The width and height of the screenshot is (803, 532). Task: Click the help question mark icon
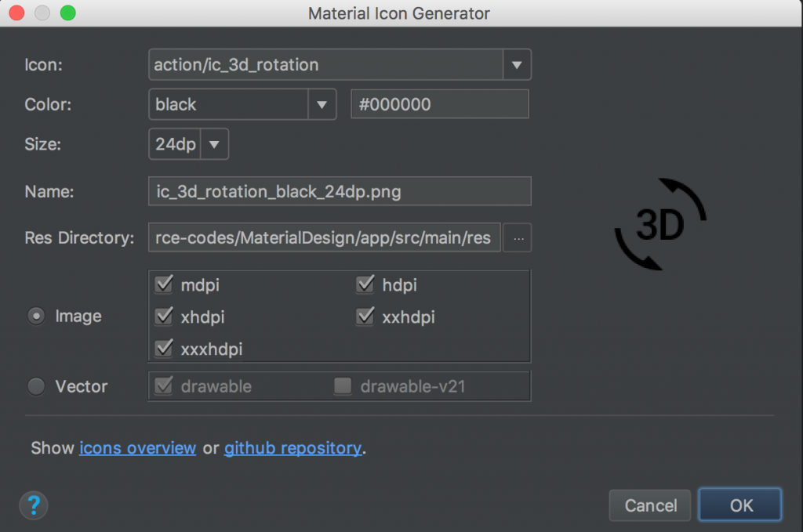33,505
